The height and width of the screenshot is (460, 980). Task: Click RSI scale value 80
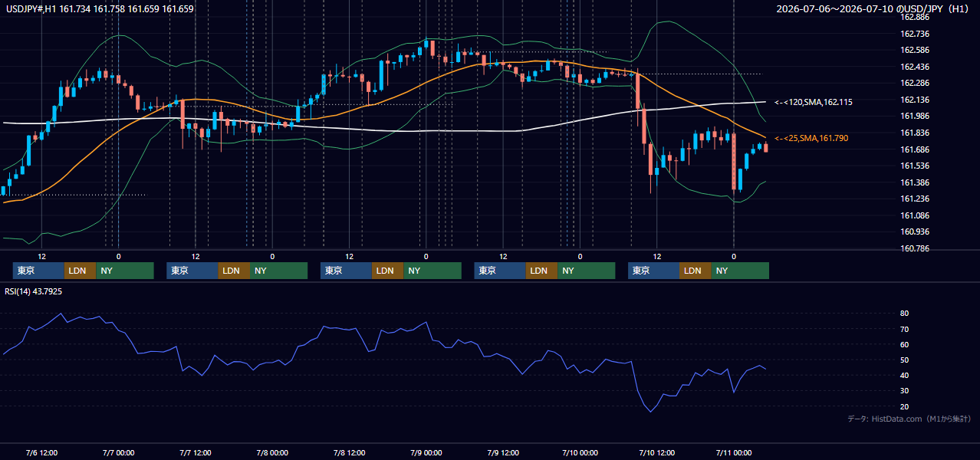905,314
